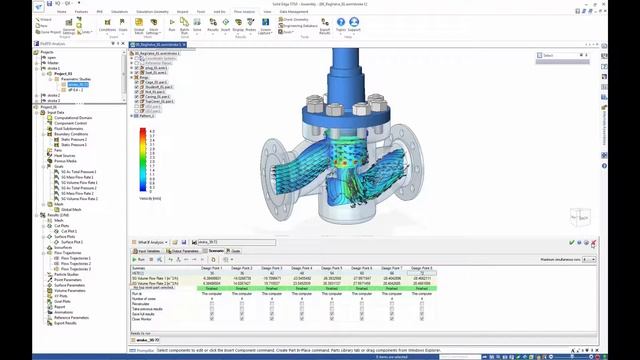The height and width of the screenshot is (360, 640).
Task: Open the Topics help icon
Action: coord(341,24)
